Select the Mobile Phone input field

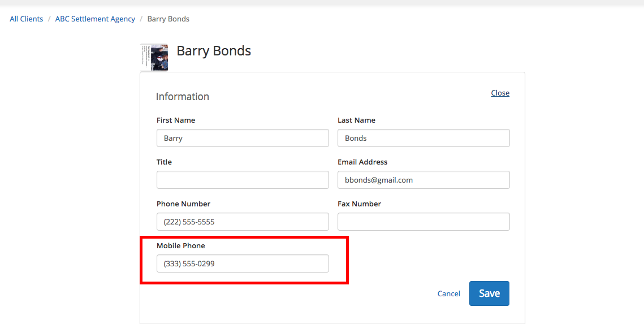point(243,263)
